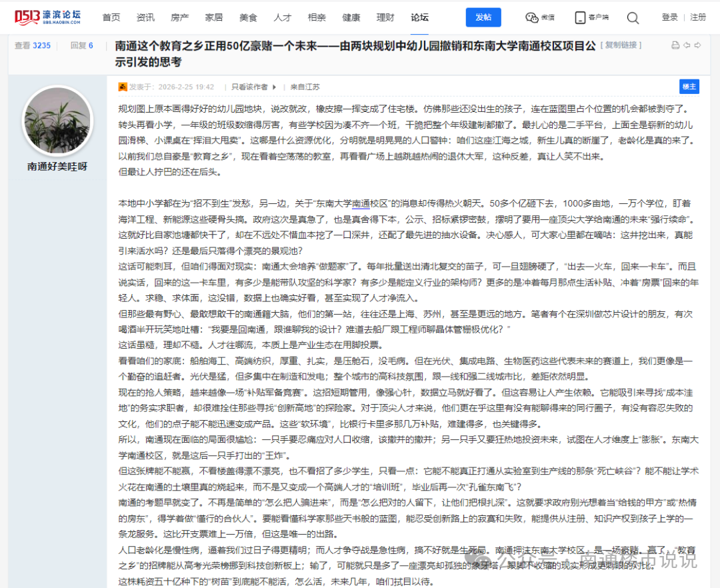Switch to the 首页 navigation tab
Screen dimensions: 720x588
(x=111, y=18)
